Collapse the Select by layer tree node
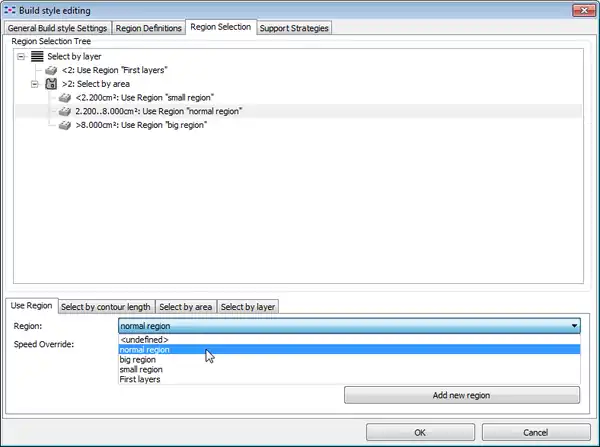The image size is (600, 447). tap(22, 57)
